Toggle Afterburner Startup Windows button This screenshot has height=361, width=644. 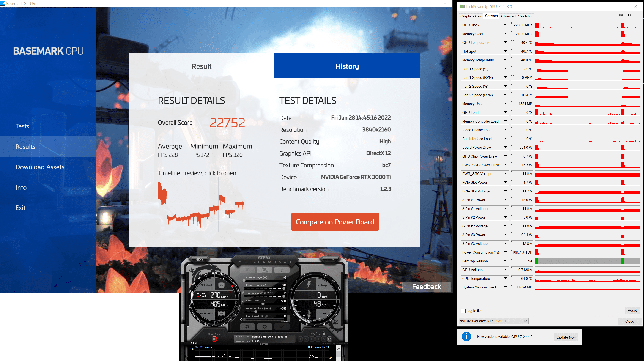click(x=214, y=339)
